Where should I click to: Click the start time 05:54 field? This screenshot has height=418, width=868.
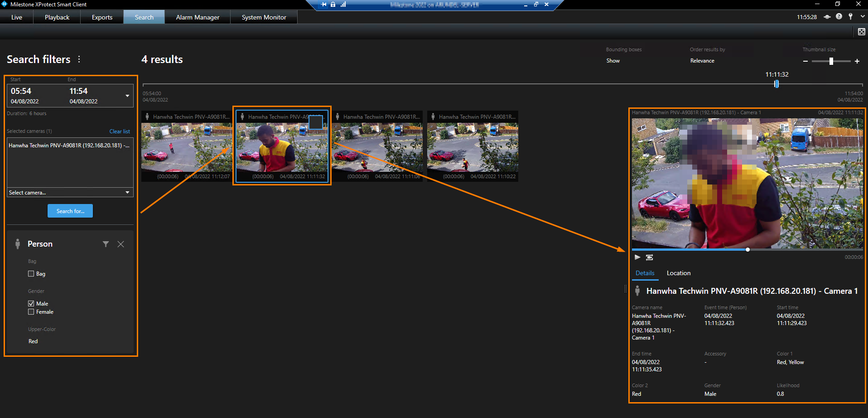click(x=21, y=91)
